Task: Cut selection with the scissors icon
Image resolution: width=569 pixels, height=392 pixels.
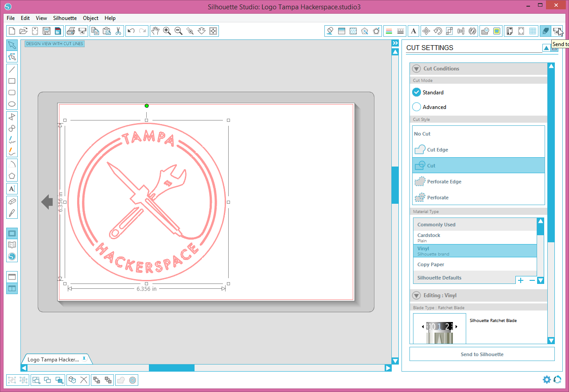Action: click(x=118, y=31)
